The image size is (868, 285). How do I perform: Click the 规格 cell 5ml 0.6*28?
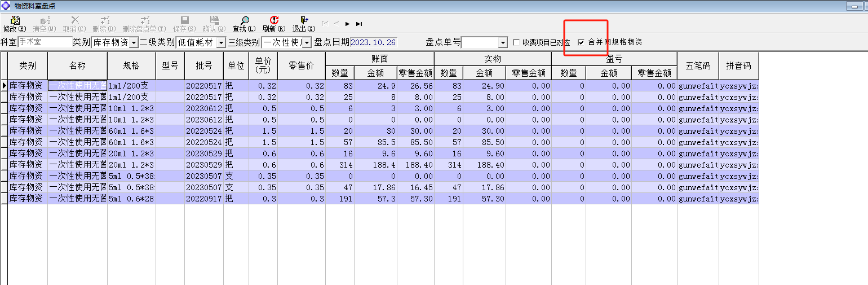pyautogui.click(x=131, y=199)
